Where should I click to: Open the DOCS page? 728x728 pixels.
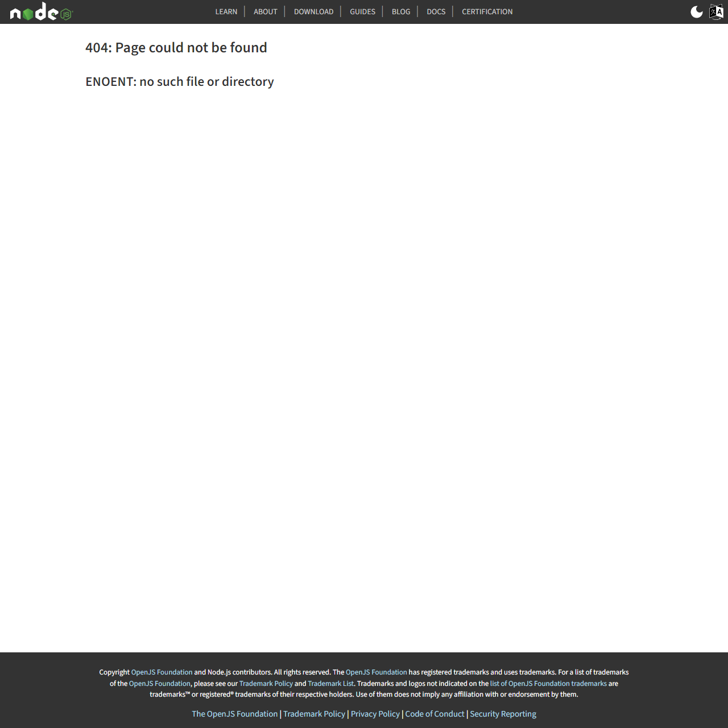(436, 11)
